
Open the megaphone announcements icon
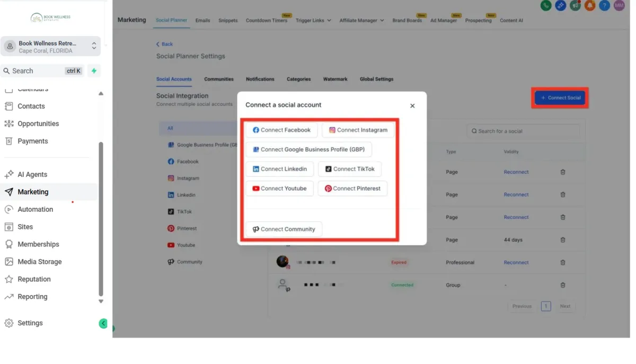pyautogui.click(x=575, y=5)
